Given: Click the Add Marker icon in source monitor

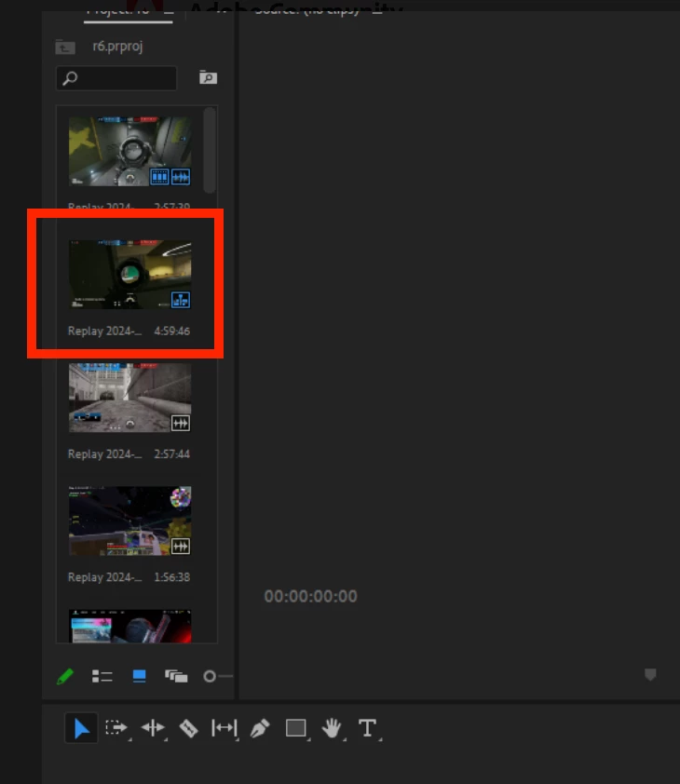Looking at the screenshot, I should point(650,675).
